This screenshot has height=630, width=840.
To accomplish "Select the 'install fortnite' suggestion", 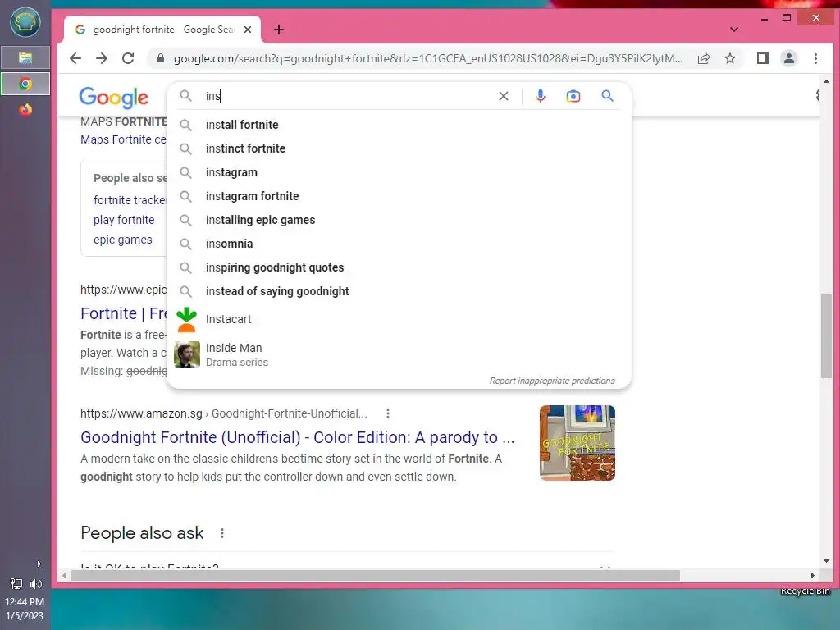I will (399, 125).
